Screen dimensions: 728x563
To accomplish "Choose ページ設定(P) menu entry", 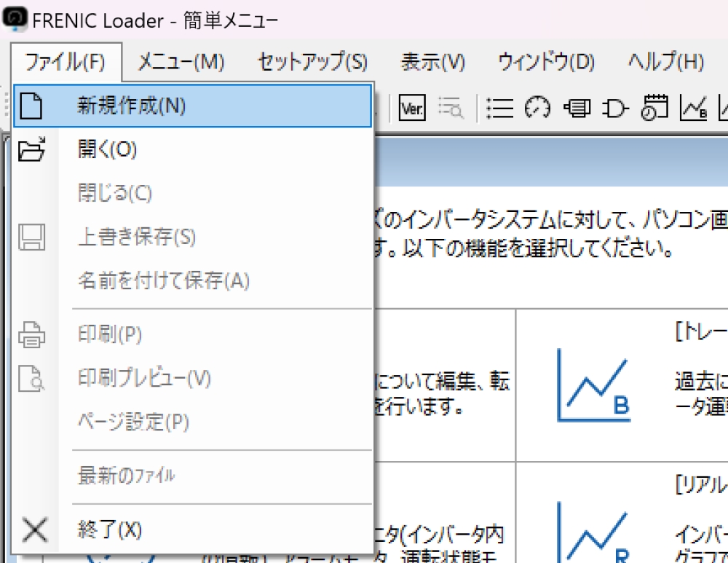I will click(x=193, y=422).
